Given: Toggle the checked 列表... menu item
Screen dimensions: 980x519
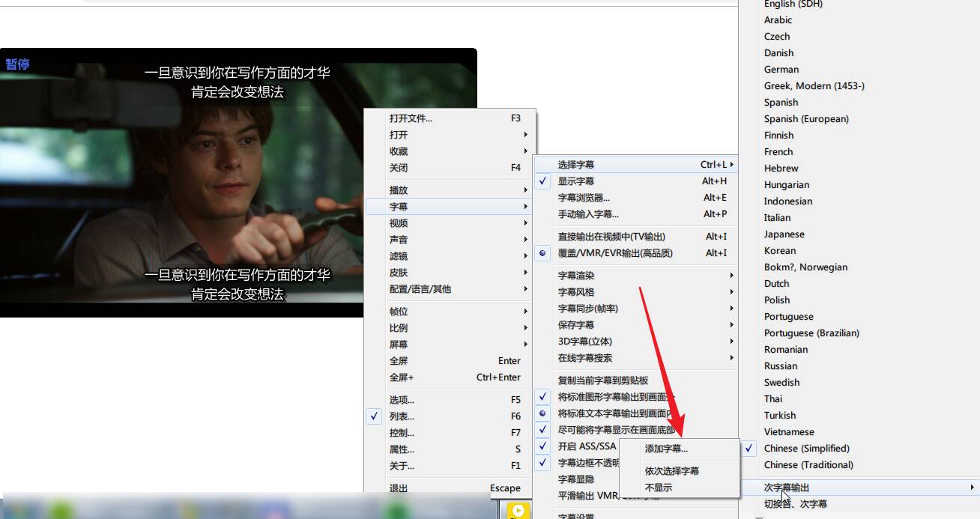Looking at the screenshot, I should [x=402, y=416].
